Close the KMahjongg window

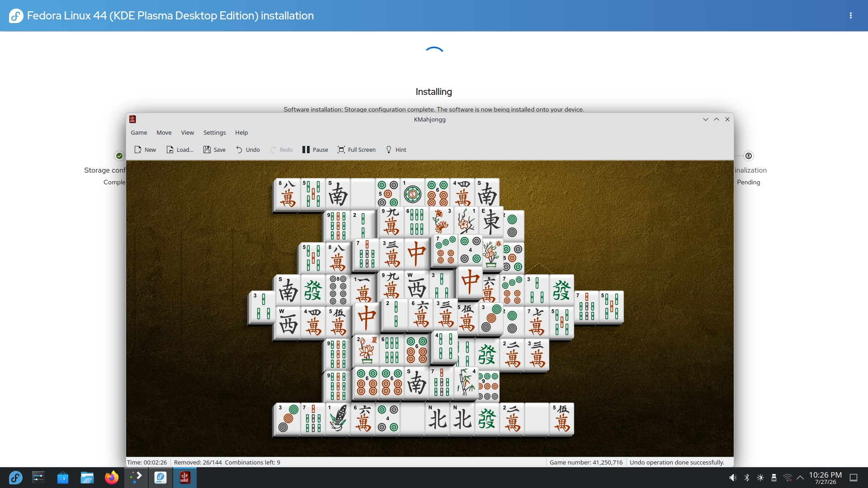point(727,119)
